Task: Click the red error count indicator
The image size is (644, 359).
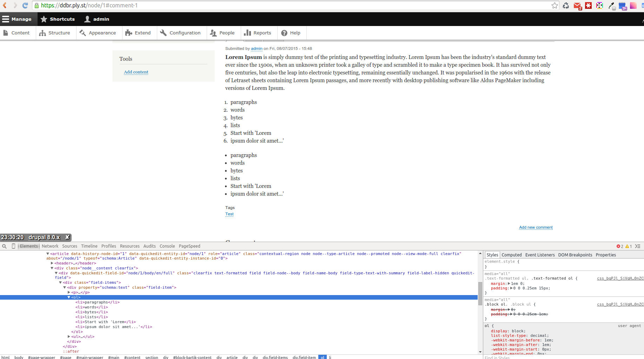Action: [619, 246]
